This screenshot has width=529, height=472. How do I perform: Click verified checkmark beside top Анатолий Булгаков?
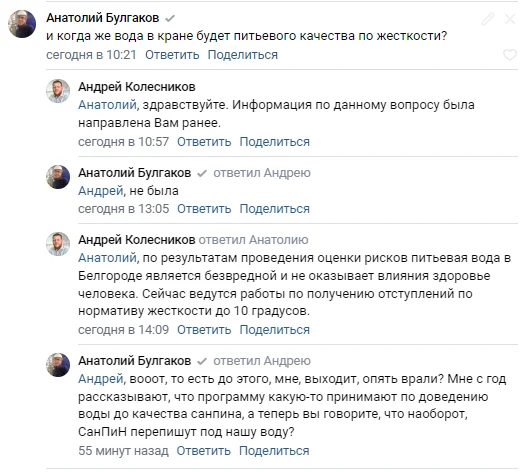(x=170, y=18)
